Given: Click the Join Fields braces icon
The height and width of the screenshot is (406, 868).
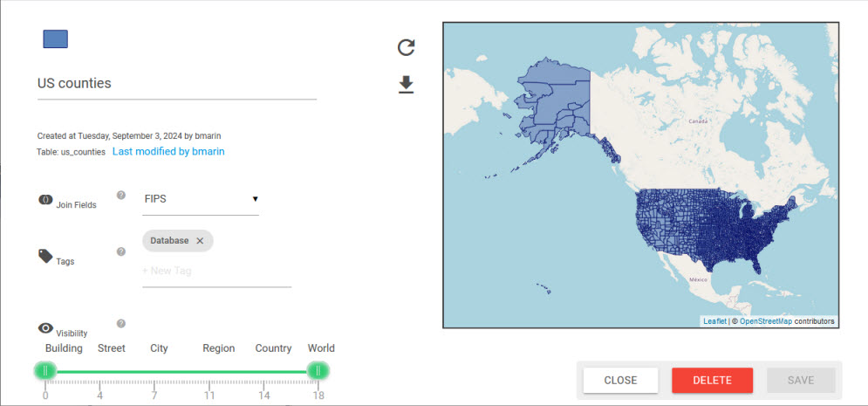Looking at the screenshot, I should (45, 200).
